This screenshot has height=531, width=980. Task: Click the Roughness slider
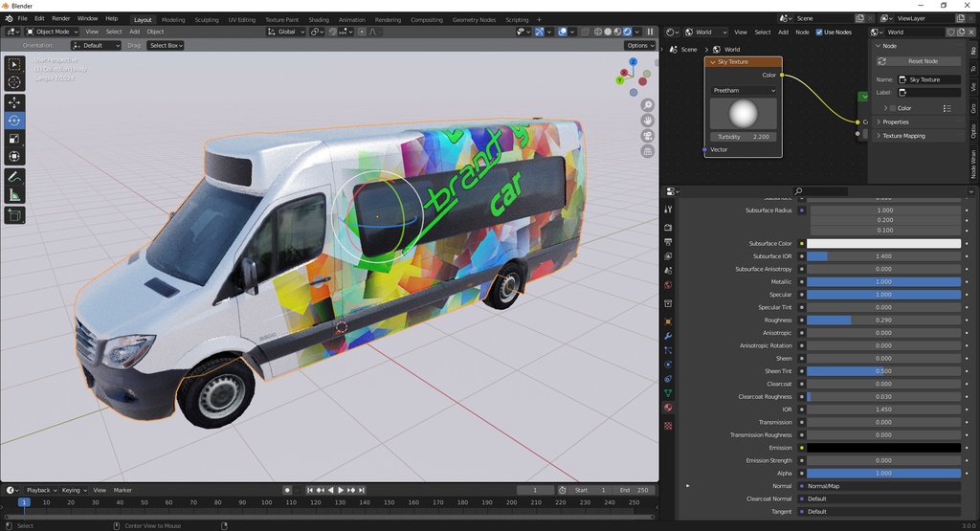(882, 320)
